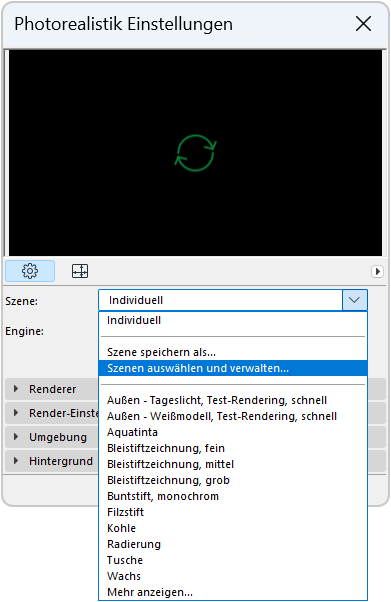Collapse the Szene dropdown arrow
Screen dimensions: 391x602
(x=355, y=300)
